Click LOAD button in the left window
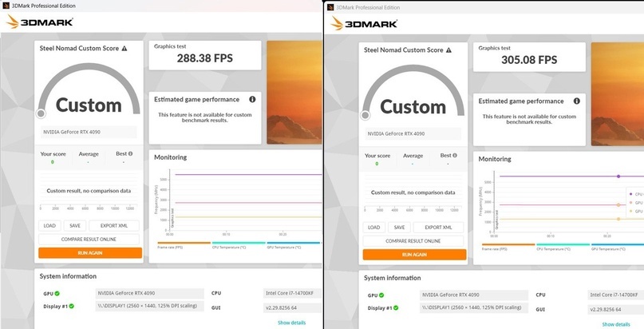 [49, 225]
